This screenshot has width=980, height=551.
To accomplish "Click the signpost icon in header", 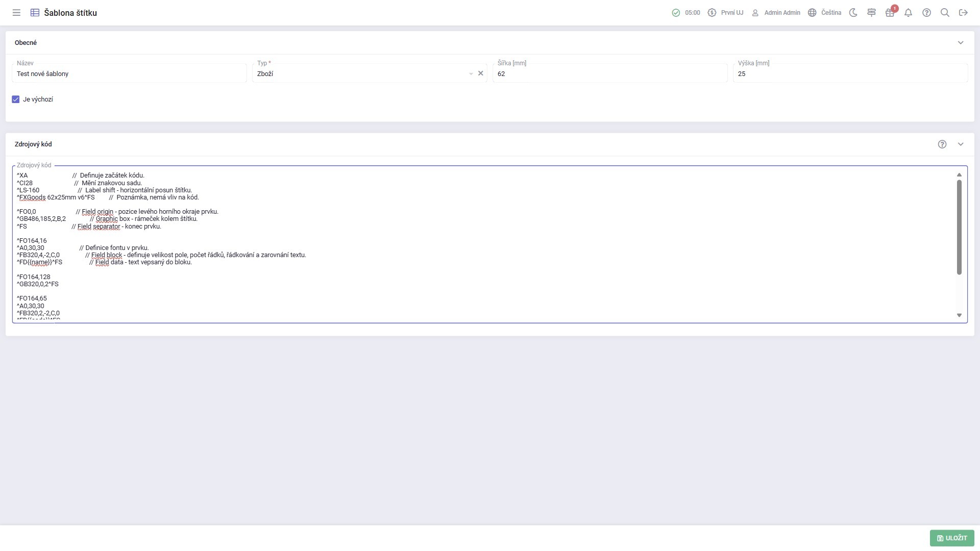I will [871, 13].
